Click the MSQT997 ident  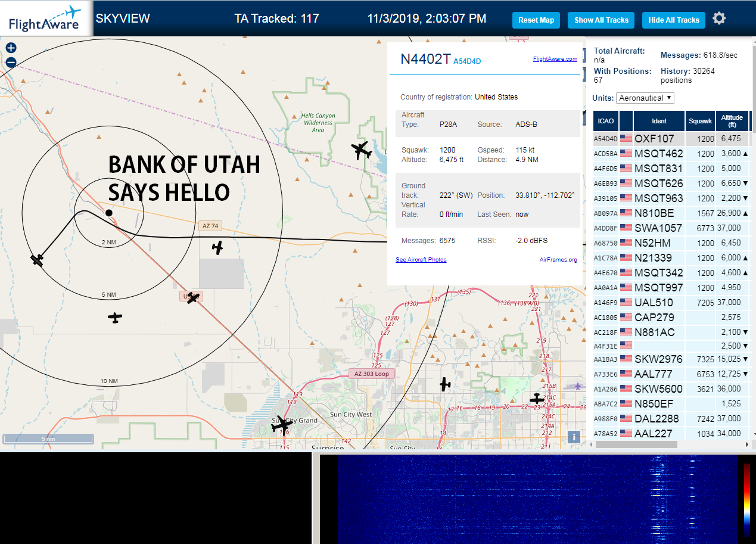[658, 287]
